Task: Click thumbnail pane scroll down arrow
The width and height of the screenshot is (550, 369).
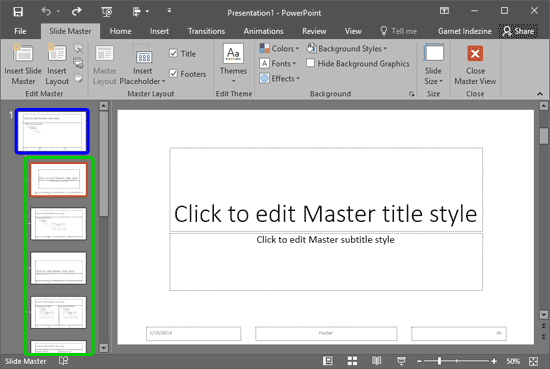Action: pos(103,348)
